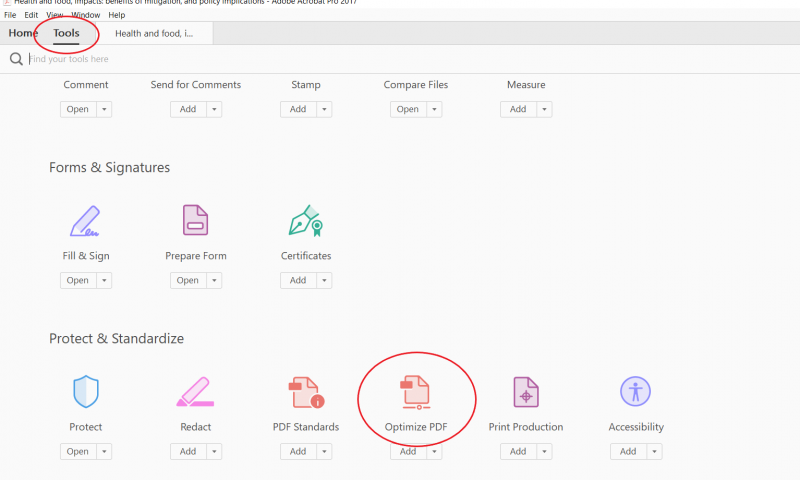Click Open button under Fill & Sign
Image resolution: width=800 pixels, height=480 pixels.
(78, 281)
